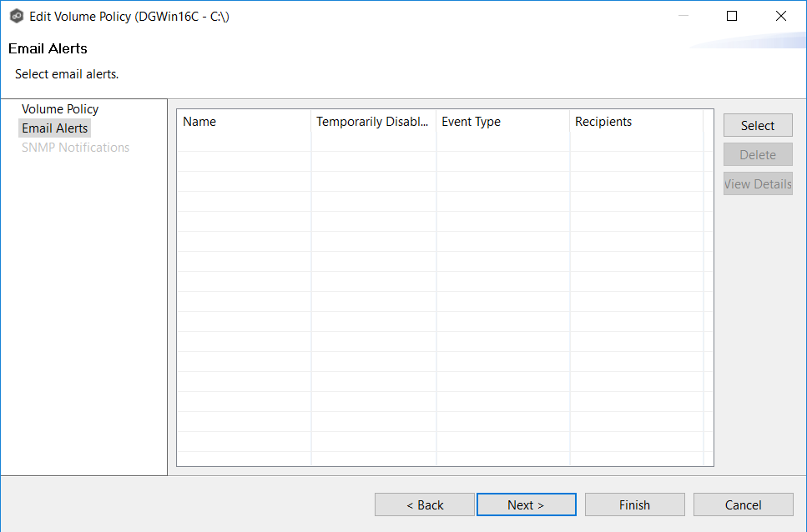Open View Details for the email alert

pyautogui.click(x=758, y=184)
